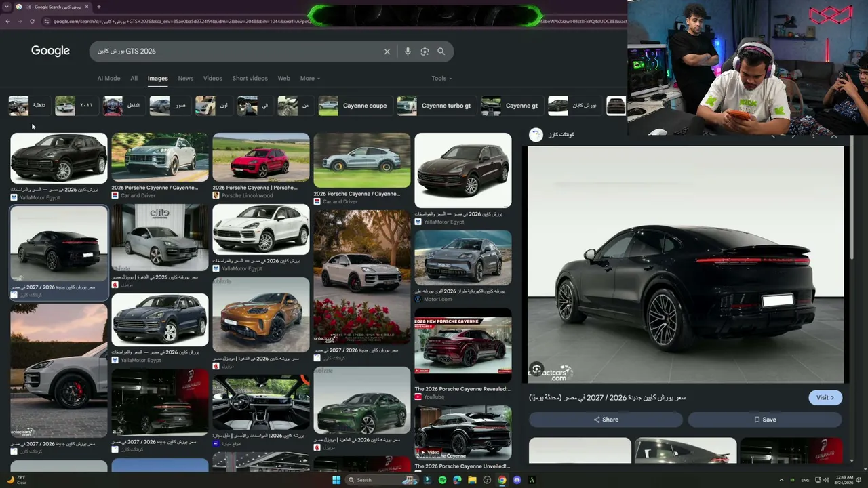Open the light blue Cayenne driving thumbnail
Viewport: 868px width, 488px height.
pyautogui.click(x=362, y=161)
